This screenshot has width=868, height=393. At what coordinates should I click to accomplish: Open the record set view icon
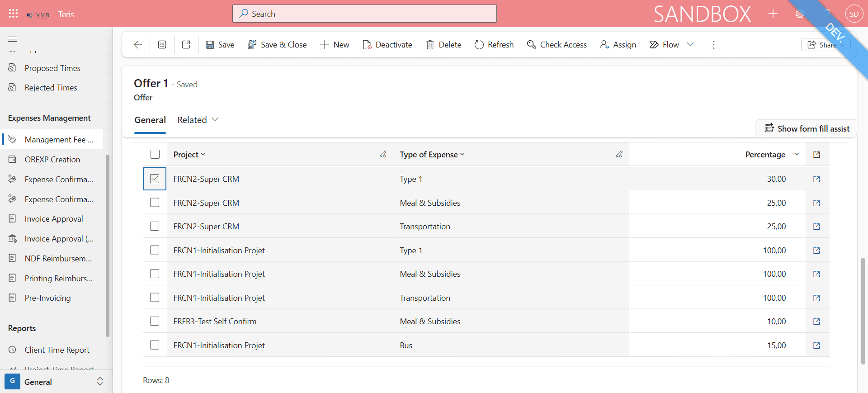pos(162,45)
